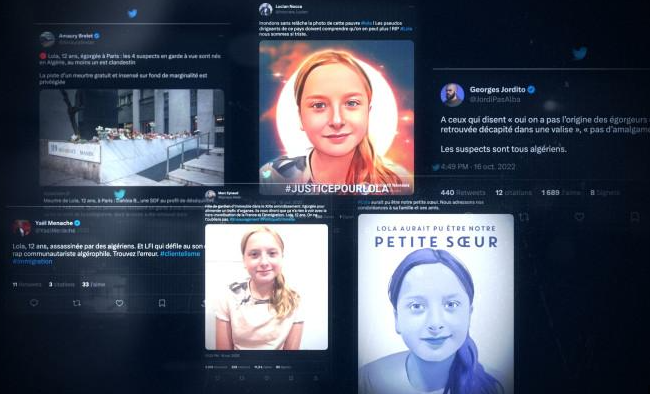Viewport: 650px width, 394px height.
Task: Open the #JUSTICEPOURLOLA portrait image
Action: click(336, 117)
